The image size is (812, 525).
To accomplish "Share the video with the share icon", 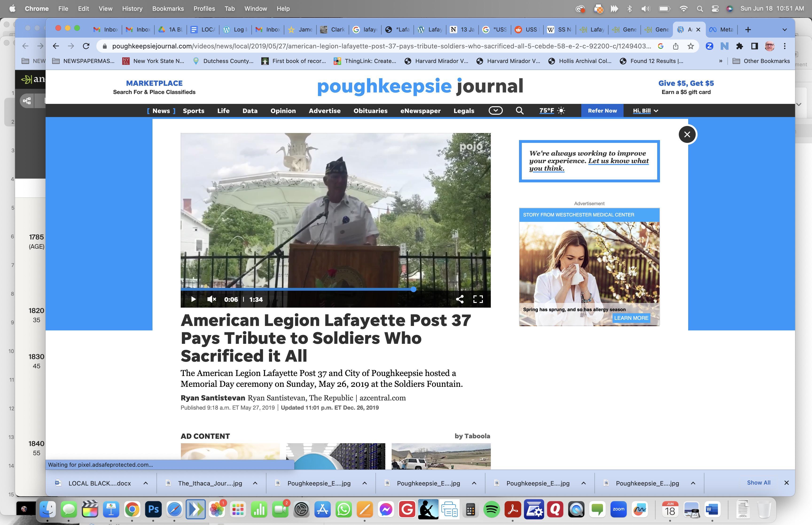I will pos(460,299).
